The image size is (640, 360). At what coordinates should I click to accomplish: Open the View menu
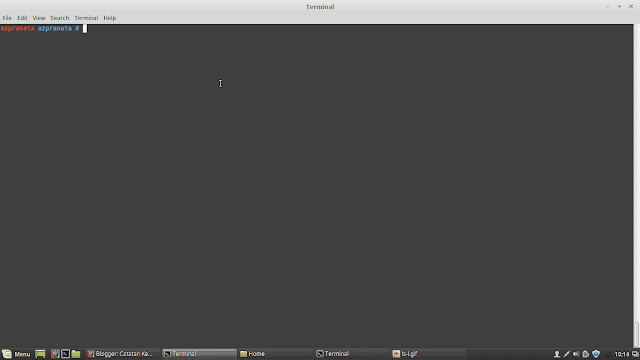tap(39, 18)
